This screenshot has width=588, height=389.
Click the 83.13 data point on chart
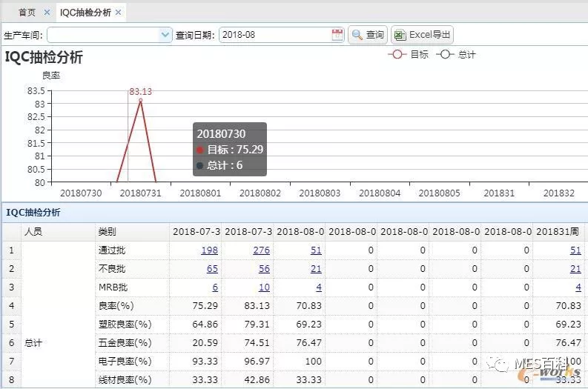[x=141, y=100]
